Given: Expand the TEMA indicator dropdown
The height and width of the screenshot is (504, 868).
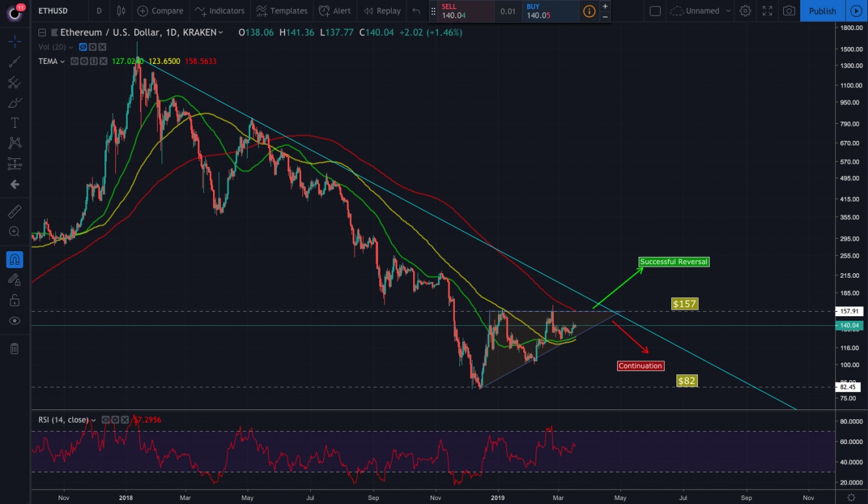Looking at the screenshot, I should coord(63,61).
